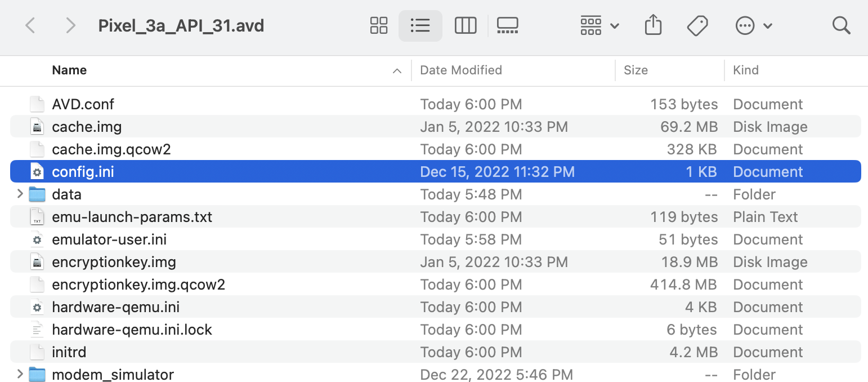Select the cache.img.qcow2 file name
This screenshot has width=868, height=382.
[111, 149]
